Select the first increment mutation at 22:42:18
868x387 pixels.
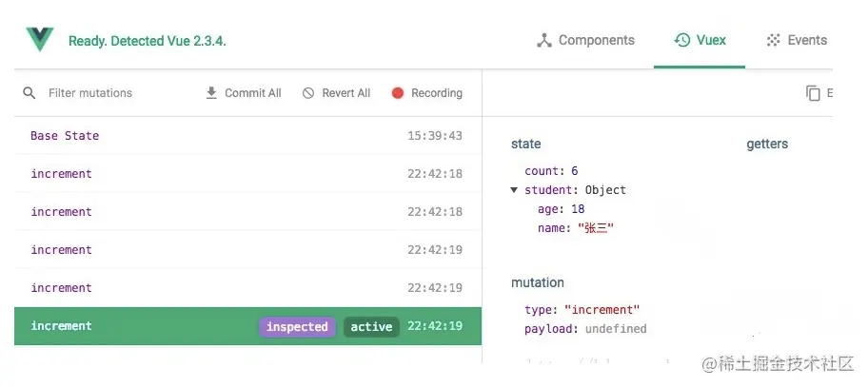[62, 174]
